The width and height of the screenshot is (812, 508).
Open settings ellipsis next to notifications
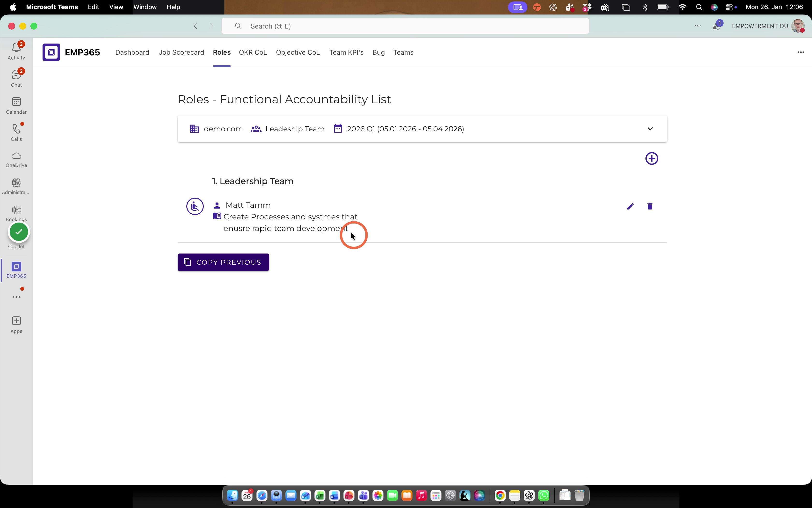point(698,26)
